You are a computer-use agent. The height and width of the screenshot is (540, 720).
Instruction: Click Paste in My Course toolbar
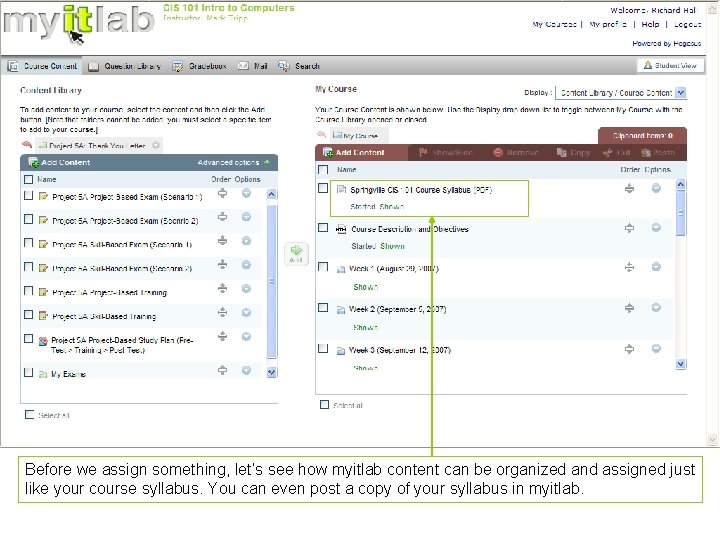coord(658,152)
